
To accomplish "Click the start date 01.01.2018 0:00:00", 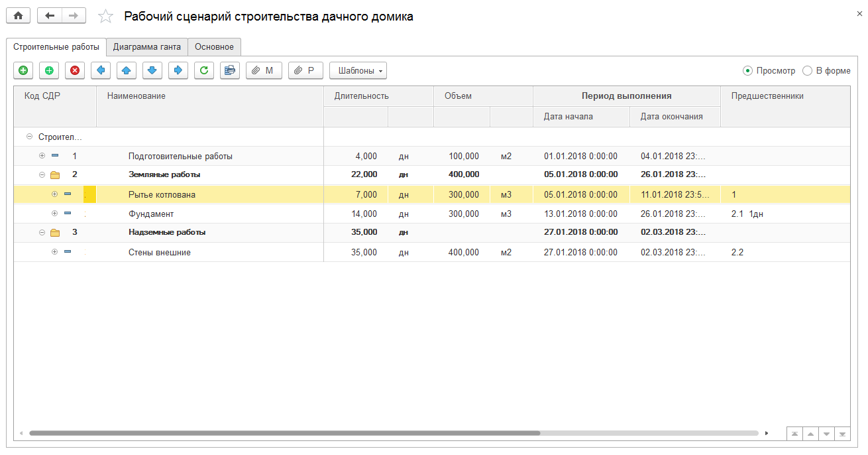I will [581, 157].
